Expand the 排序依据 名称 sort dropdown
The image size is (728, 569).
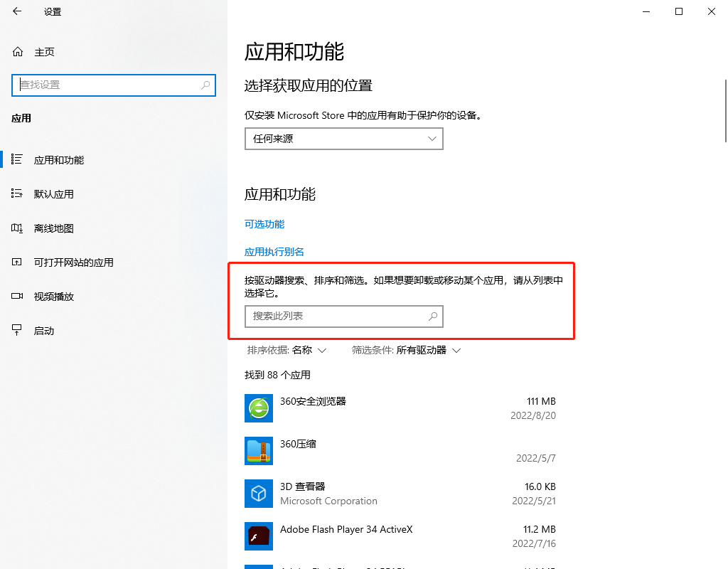[x=287, y=350]
